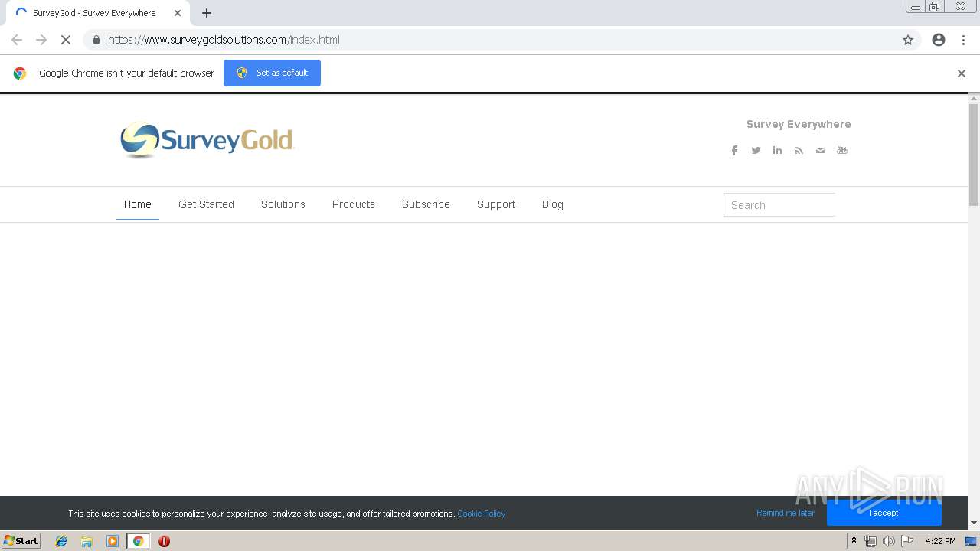Open the Support menu
This screenshot has height=551, width=980.
pos(496,204)
